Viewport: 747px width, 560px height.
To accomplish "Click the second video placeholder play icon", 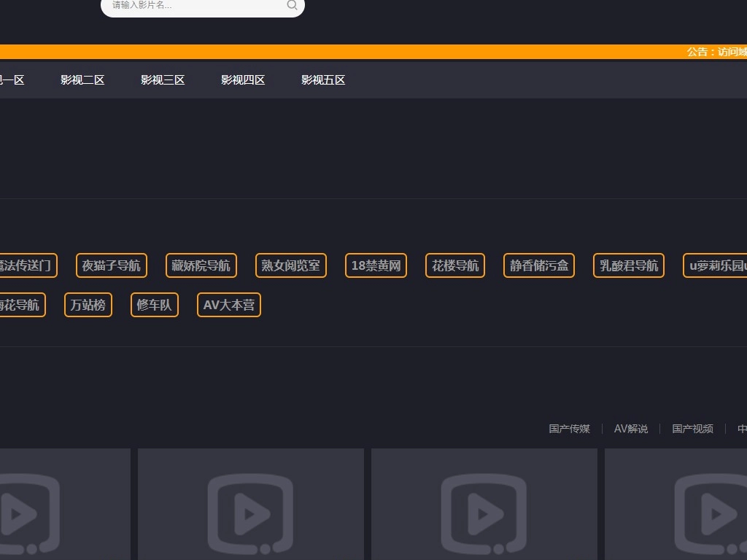I will coord(250,513).
